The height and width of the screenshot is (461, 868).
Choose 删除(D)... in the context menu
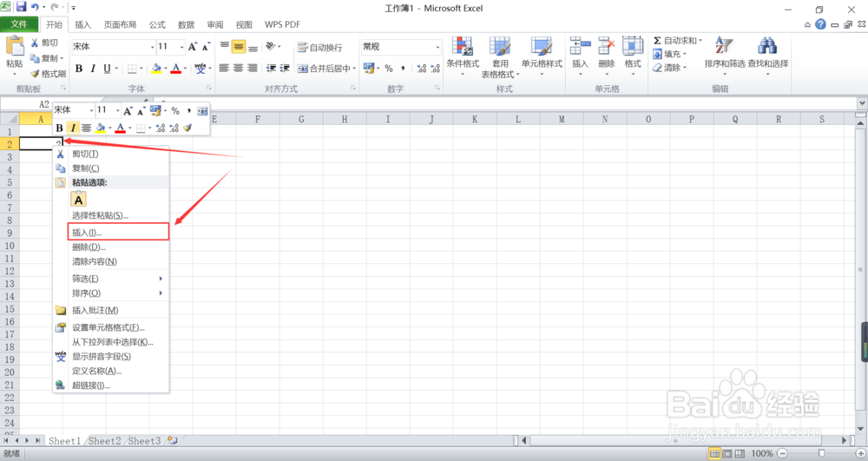point(111,247)
